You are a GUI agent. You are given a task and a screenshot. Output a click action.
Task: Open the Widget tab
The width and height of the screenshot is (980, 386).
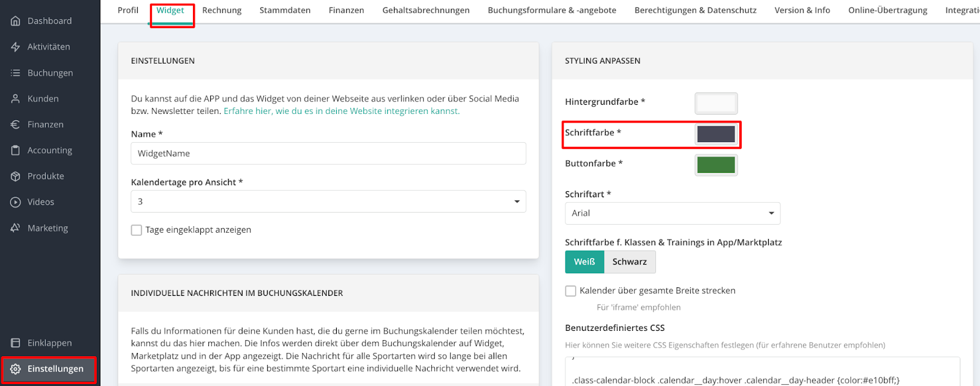(170, 10)
